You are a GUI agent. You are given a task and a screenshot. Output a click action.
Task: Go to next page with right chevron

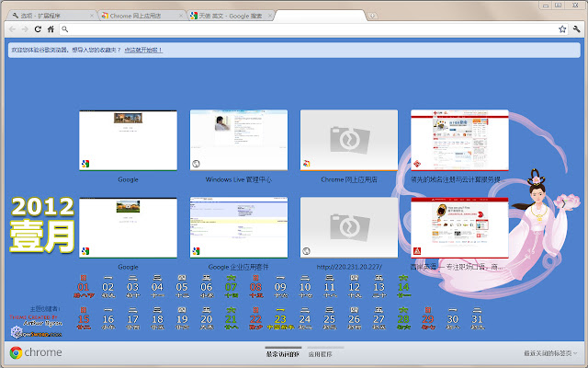(x=564, y=203)
